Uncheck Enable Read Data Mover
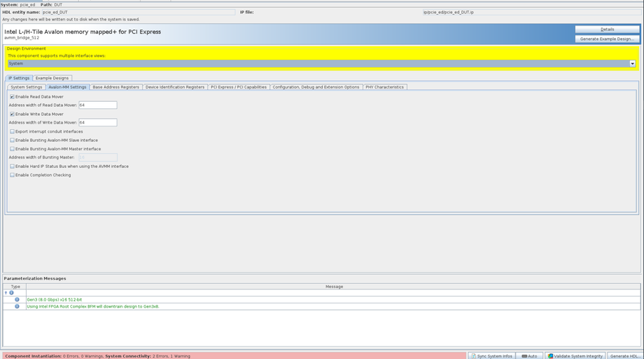Viewport: 644px width, 359px height. (x=12, y=97)
